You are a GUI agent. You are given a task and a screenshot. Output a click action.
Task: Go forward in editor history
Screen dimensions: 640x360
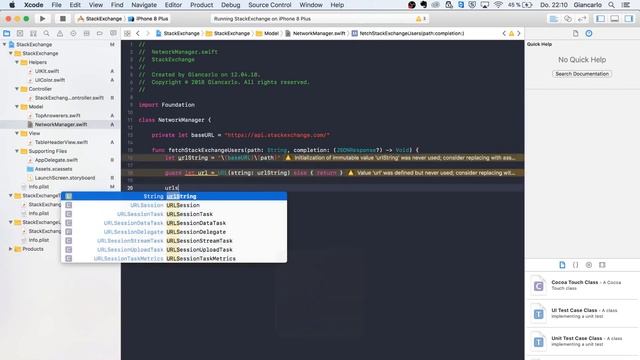(148, 33)
